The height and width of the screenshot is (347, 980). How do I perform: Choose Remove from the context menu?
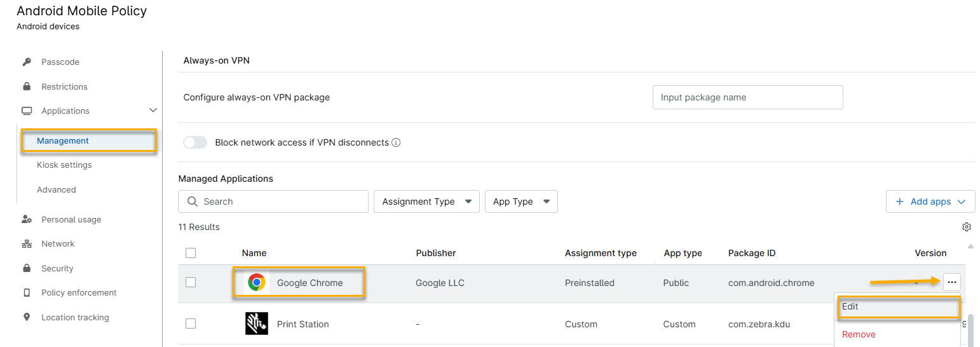point(859,334)
